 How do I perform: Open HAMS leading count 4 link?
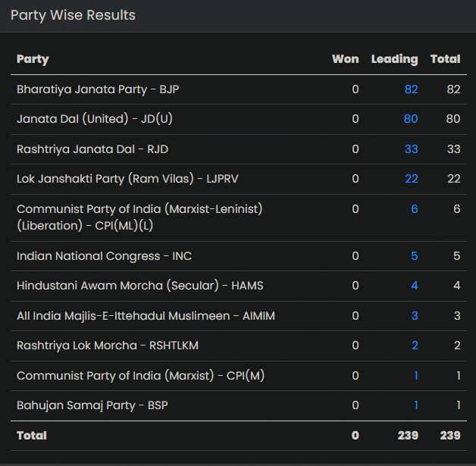[x=414, y=286]
